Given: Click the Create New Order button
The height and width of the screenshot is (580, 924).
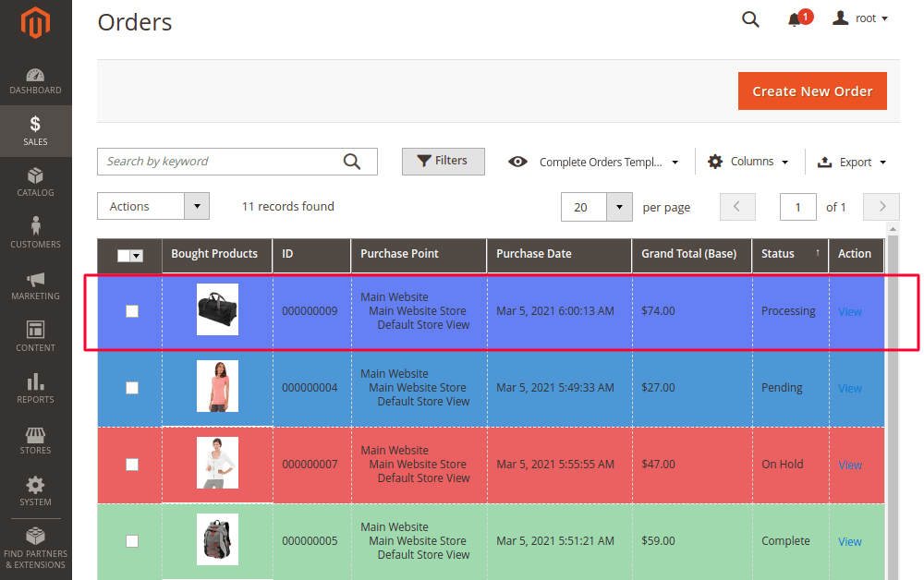Looking at the screenshot, I should (812, 91).
